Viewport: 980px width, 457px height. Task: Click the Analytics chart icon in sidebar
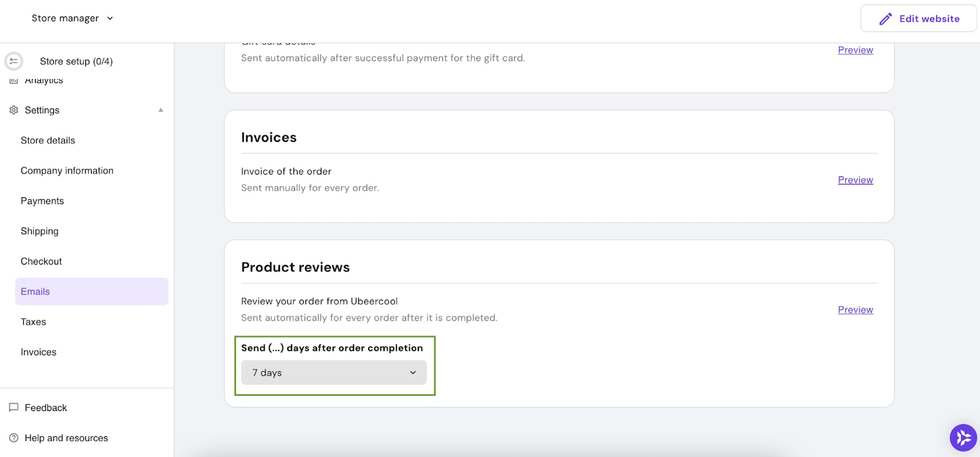(x=13, y=81)
